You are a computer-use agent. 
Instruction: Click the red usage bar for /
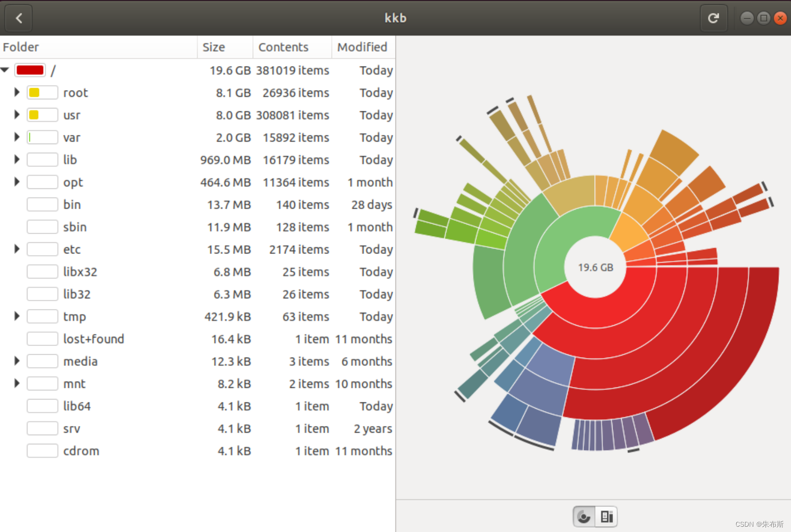(30, 70)
